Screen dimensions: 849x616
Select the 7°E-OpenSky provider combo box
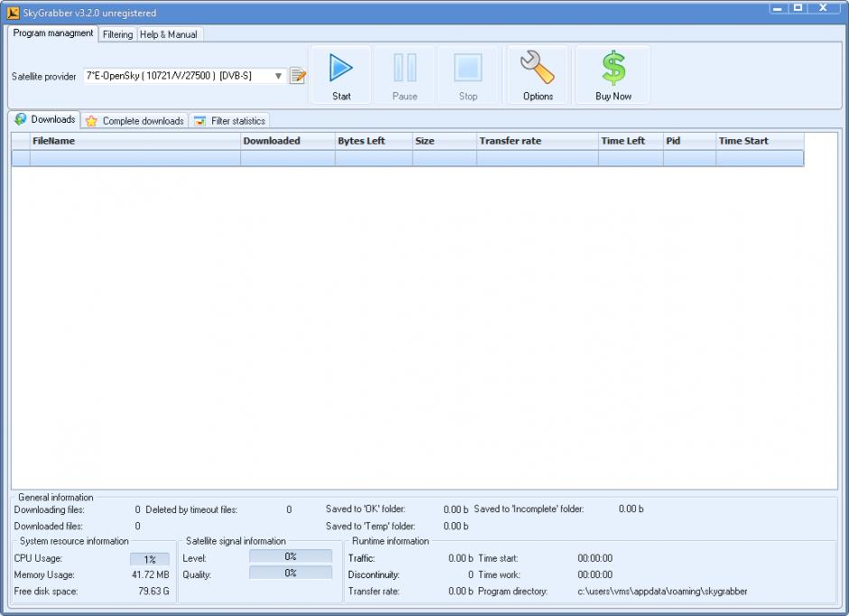pyautogui.click(x=184, y=76)
